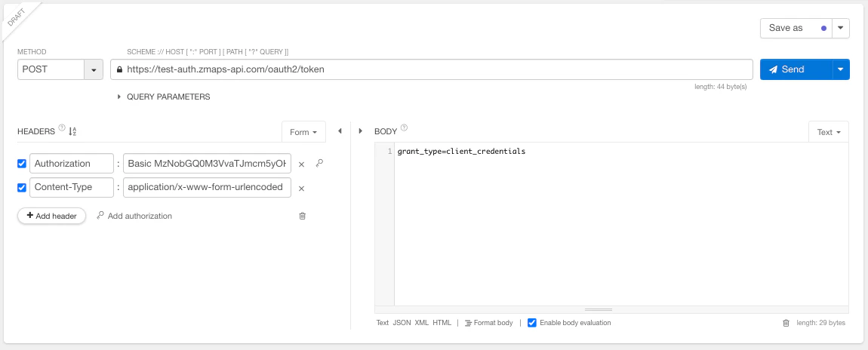Image resolution: width=868 pixels, height=350 pixels.
Task: Edit the Content-Type header name field
Action: pyautogui.click(x=72, y=187)
